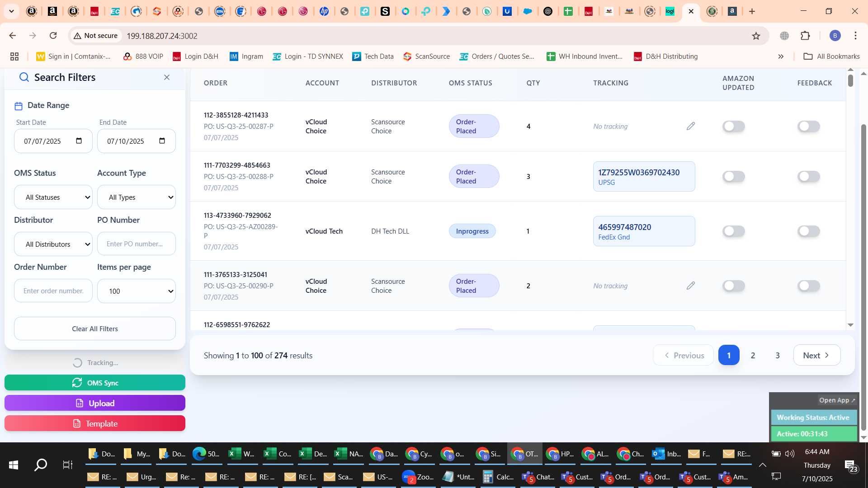The image size is (868, 488).
Task: Open the All Bookmarks folder
Action: [x=831, y=56]
